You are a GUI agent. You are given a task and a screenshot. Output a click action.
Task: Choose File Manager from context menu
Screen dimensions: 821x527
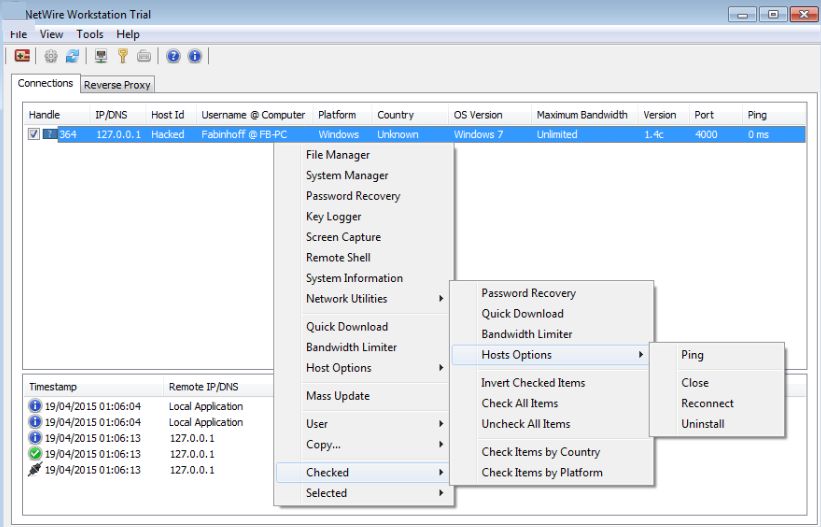coord(338,155)
